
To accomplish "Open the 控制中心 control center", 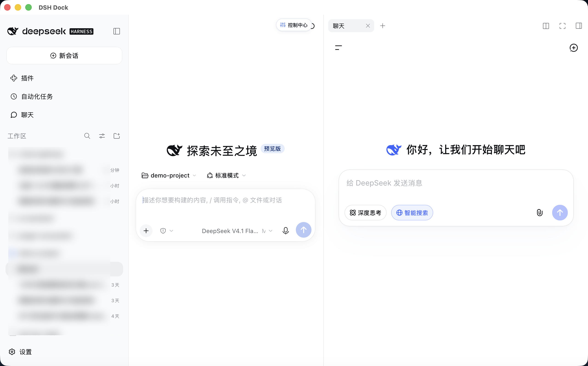I will click(x=294, y=25).
